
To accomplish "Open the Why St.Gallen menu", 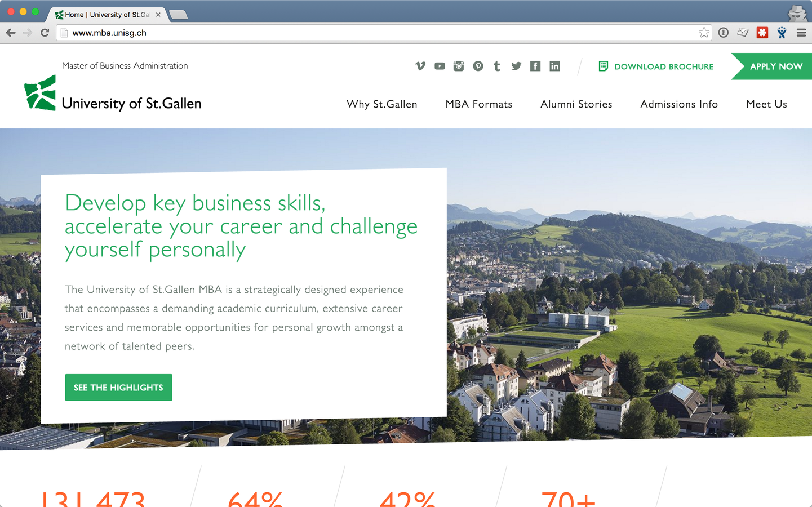I will (x=382, y=104).
